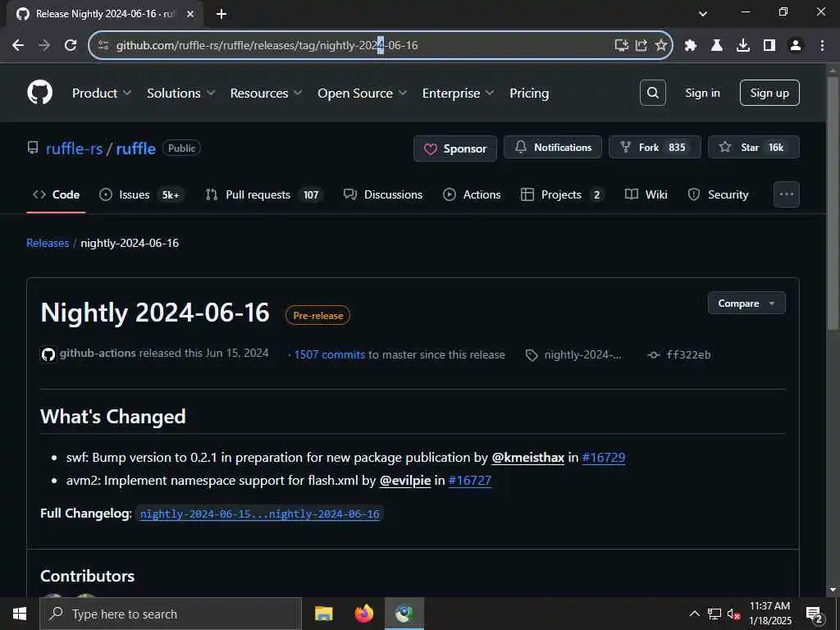
Task: Go to Releases breadcrumb link
Action: pos(48,243)
